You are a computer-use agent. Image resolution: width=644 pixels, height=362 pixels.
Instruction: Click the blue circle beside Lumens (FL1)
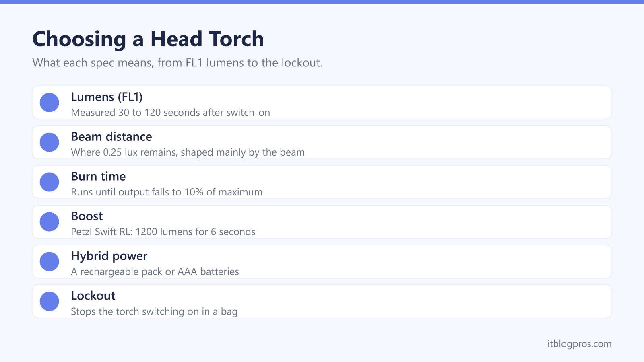coord(50,103)
